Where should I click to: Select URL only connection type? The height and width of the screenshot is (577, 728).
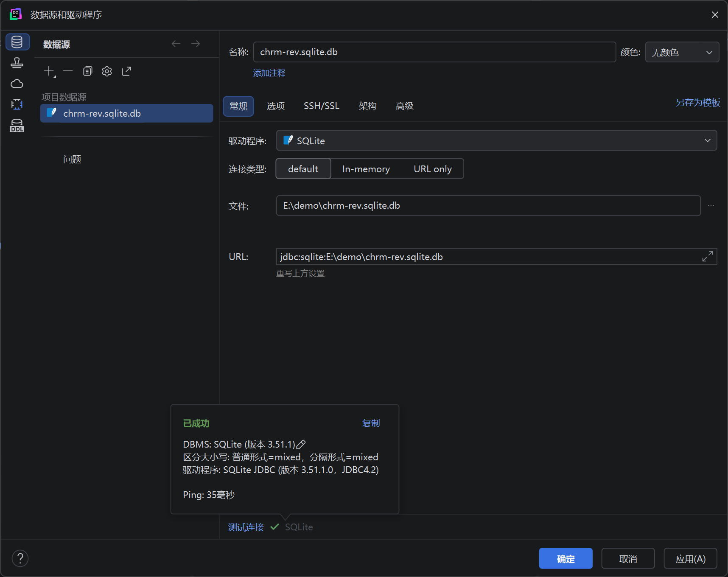(x=433, y=169)
